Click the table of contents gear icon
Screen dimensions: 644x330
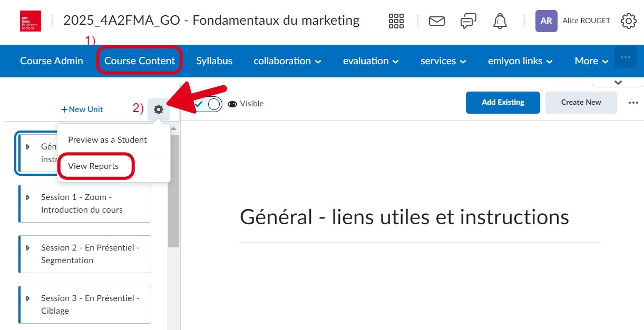tap(159, 109)
